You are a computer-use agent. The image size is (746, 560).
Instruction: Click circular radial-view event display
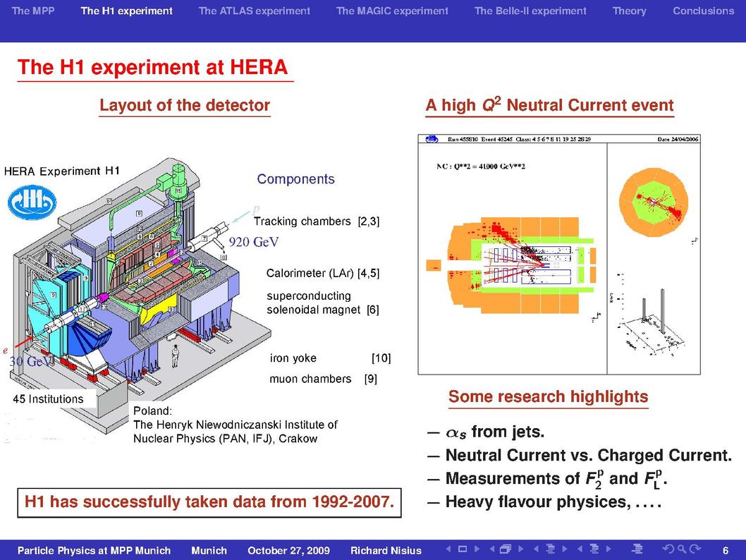point(654,202)
